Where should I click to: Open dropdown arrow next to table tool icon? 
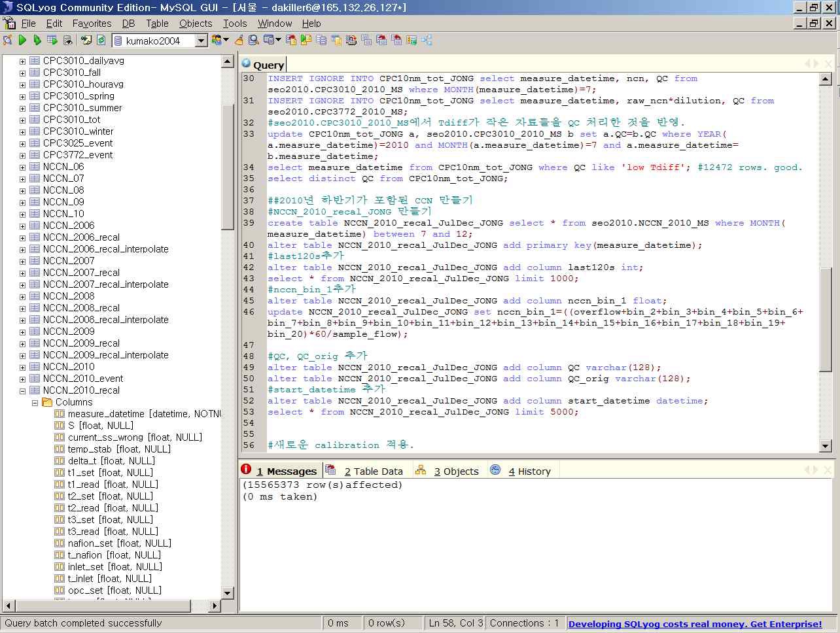(x=279, y=41)
